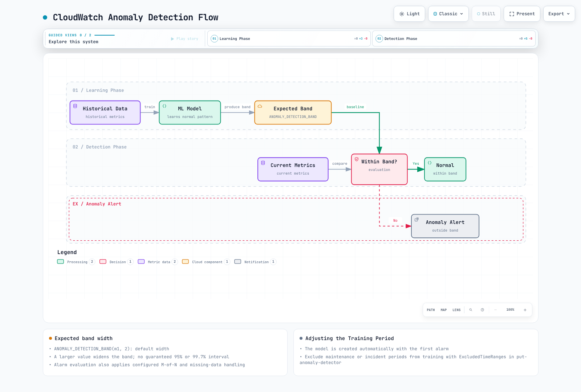Select the 02 Detection Phase guided view
This screenshot has width=581, height=392.
click(454, 38)
